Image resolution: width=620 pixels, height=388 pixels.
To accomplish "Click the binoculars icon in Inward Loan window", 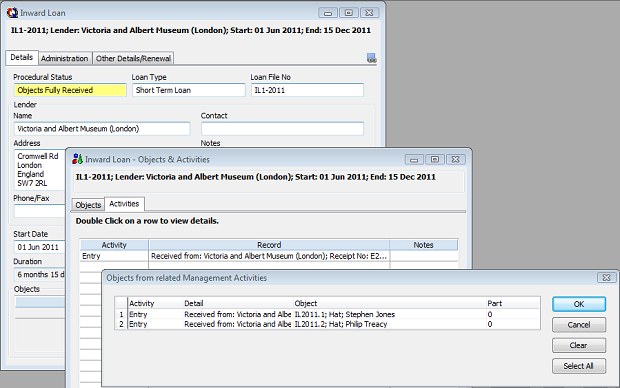I will 371,58.
